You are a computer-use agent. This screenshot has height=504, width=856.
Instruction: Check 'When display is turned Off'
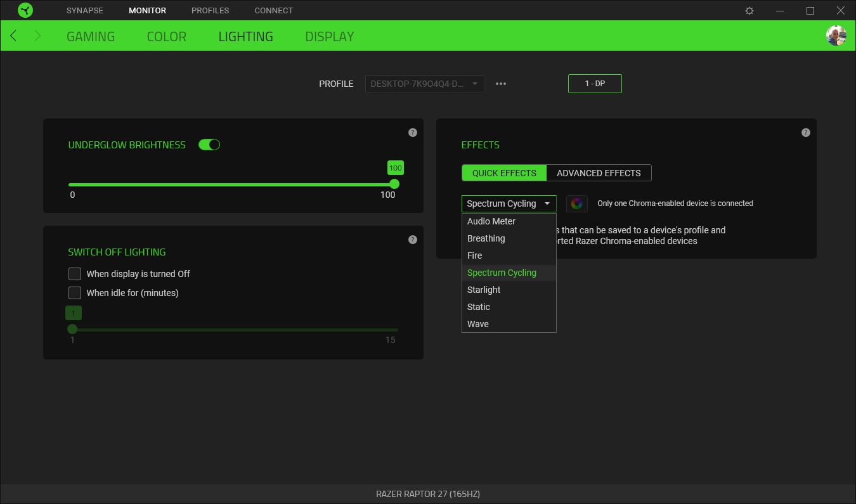coord(75,274)
